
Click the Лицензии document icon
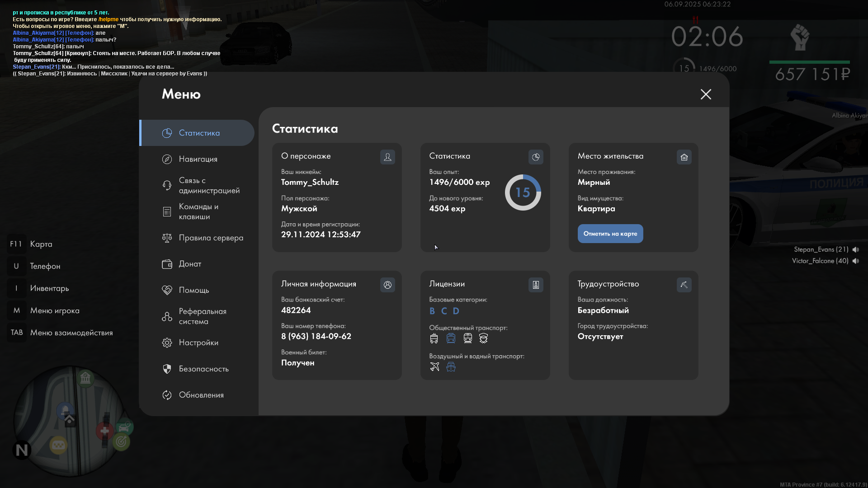click(536, 285)
